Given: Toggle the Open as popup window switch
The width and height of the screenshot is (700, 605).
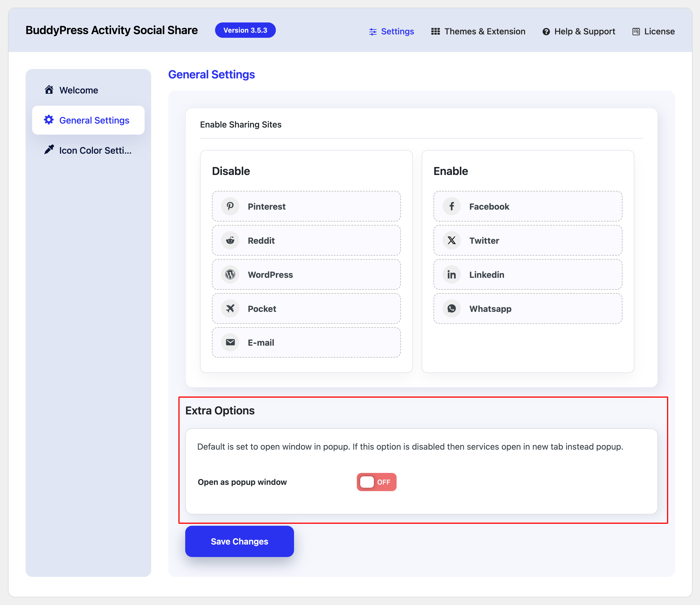Looking at the screenshot, I should coord(376,482).
